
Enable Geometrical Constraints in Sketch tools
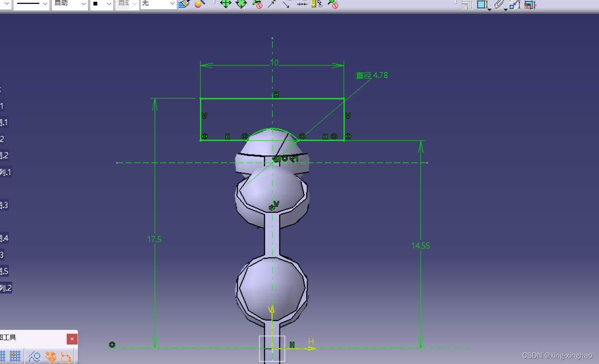tap(50, 356)
